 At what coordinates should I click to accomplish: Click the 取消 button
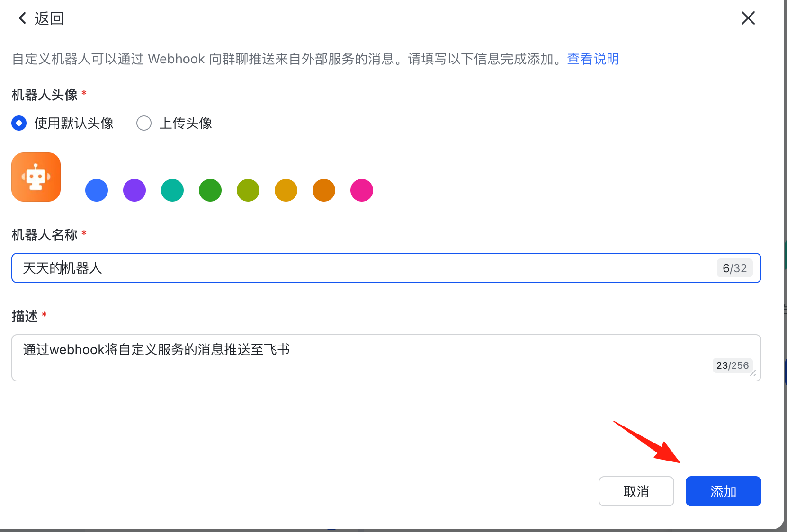(636, 491)
